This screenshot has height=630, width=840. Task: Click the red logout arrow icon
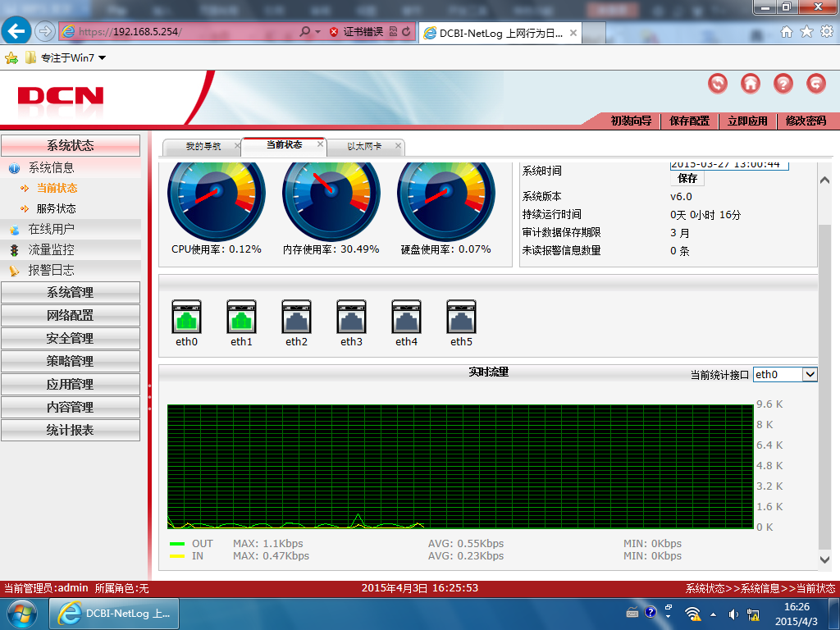click(x=816, y=84)
